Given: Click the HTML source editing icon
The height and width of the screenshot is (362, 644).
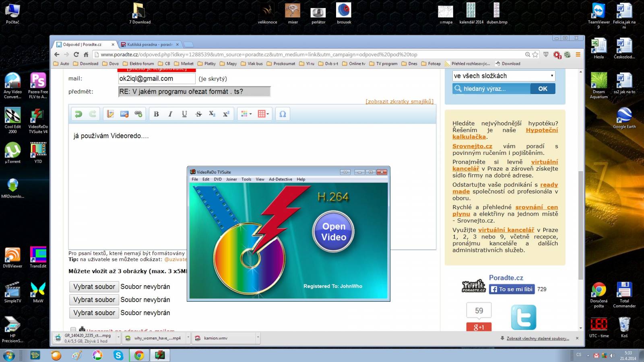Looking at the screenshot, I should [x=124, y=114].
